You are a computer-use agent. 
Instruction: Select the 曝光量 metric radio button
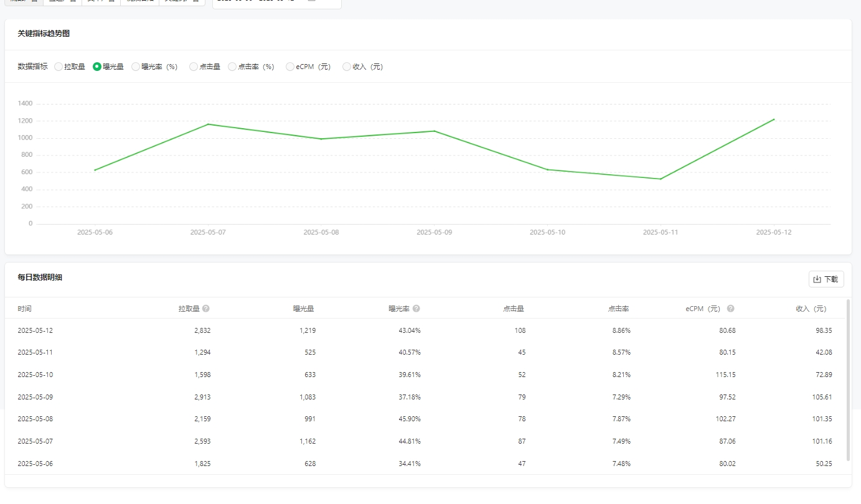pos(97,67)
